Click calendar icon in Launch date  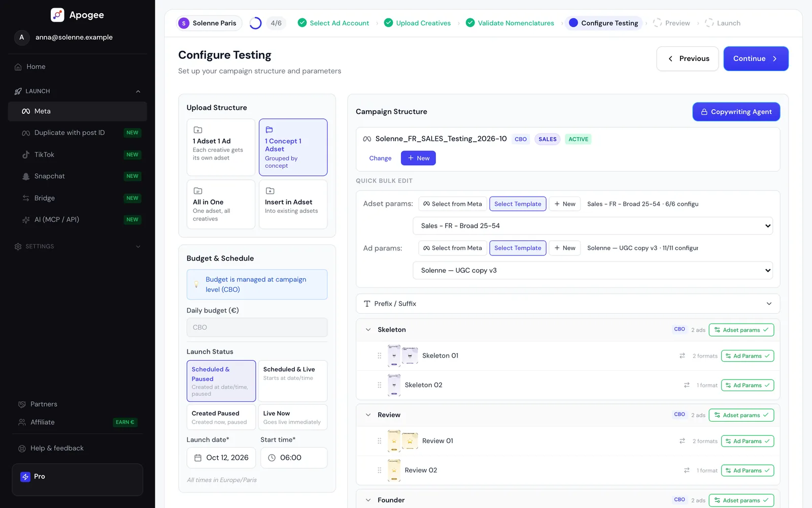[198, 458]
